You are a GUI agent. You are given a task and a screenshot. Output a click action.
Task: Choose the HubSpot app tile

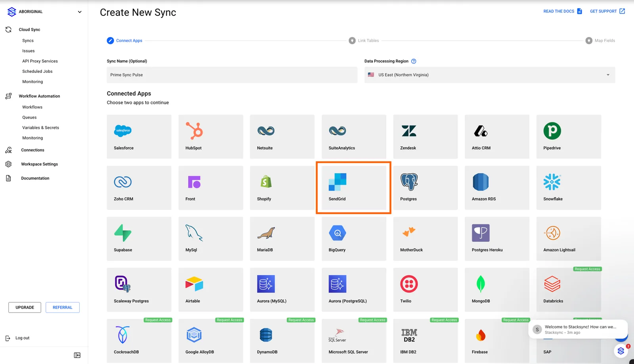[x=211, y=137]
